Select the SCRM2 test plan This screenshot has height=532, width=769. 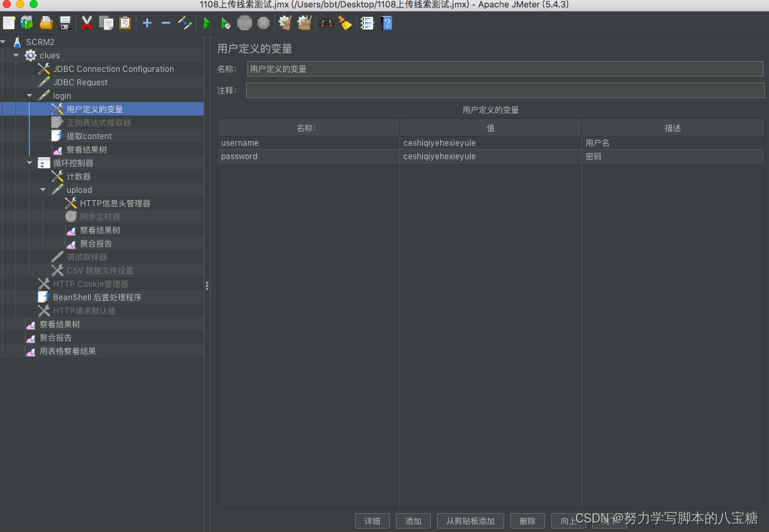click(x=40, y=42)
